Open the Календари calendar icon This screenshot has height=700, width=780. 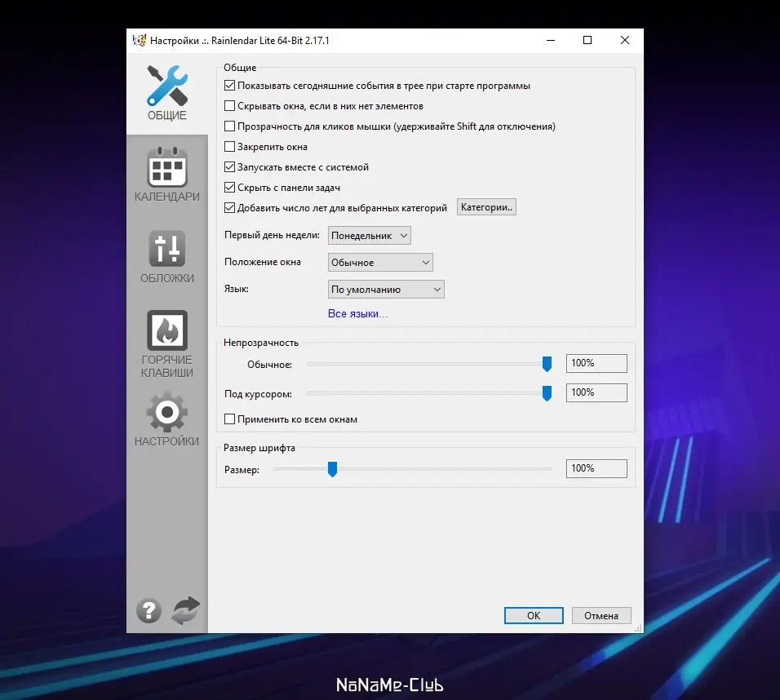point(167,167)
